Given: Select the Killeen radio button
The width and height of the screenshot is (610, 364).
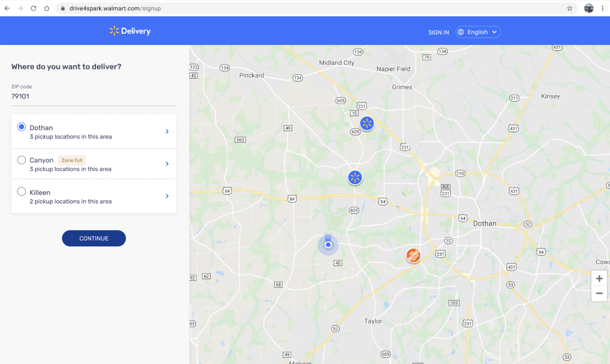Looking at the screenshot, I should (x=21, y=192).
